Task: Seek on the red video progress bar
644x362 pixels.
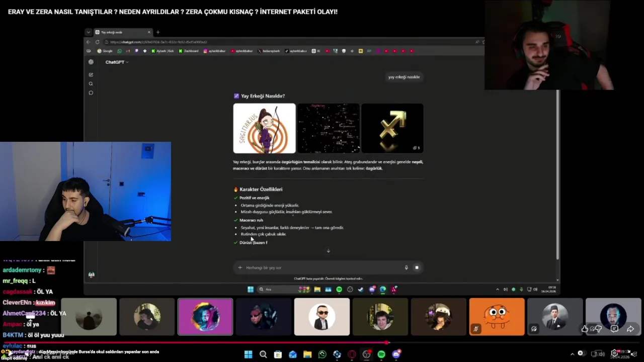Action: 322,342
